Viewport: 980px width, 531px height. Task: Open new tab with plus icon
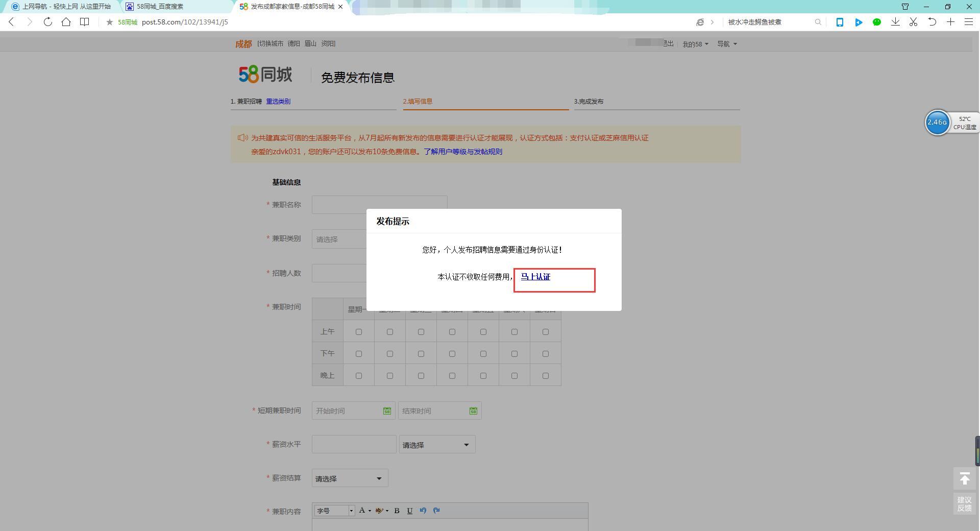click(x=950, y=22)
